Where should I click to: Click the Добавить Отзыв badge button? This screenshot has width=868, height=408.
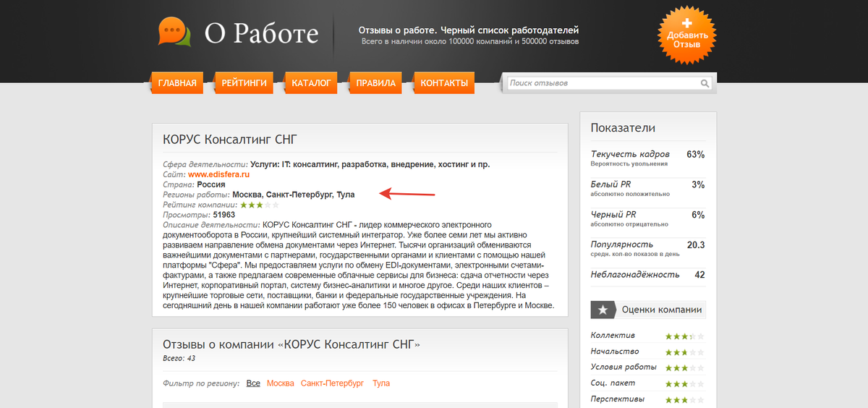pyautogui.click(x=687, y=33)
